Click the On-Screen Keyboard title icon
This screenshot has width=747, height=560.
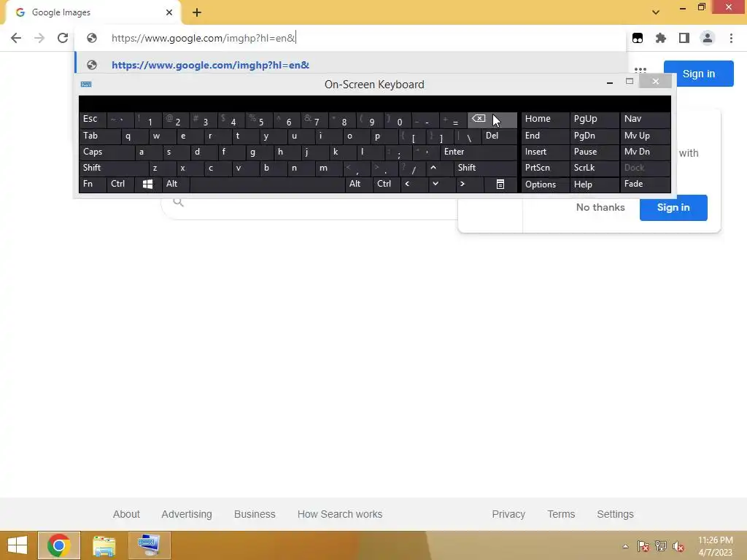[86, 85]
